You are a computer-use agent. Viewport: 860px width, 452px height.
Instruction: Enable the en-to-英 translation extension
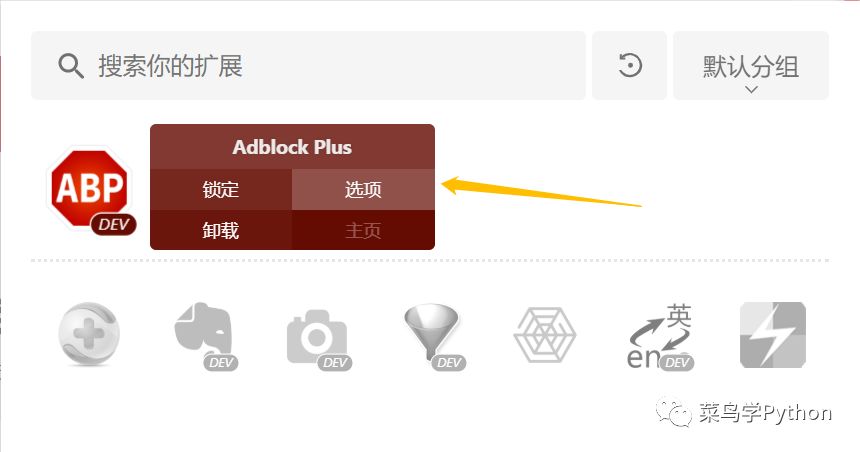pos(659,336)
